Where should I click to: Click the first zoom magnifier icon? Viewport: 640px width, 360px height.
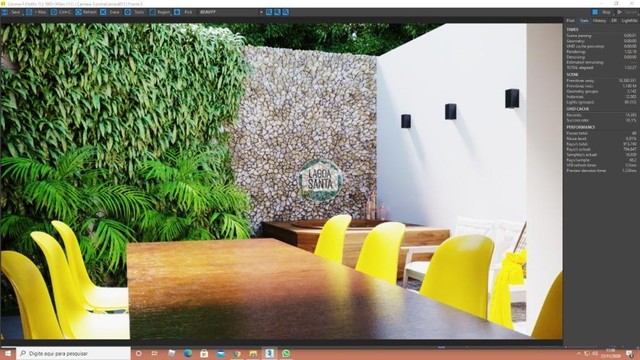pos(269,12)
